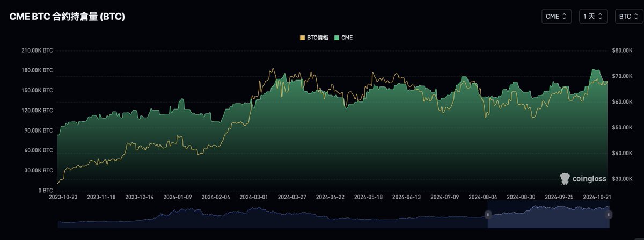Click the 2024-08-30 date label
644x240 pixels.
[x=521, y=197]
